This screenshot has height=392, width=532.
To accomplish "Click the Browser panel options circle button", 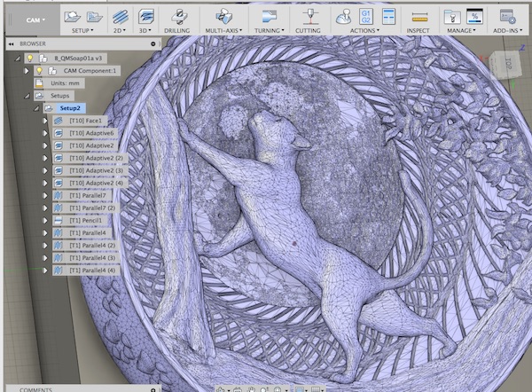I will (x=153, y=43).
